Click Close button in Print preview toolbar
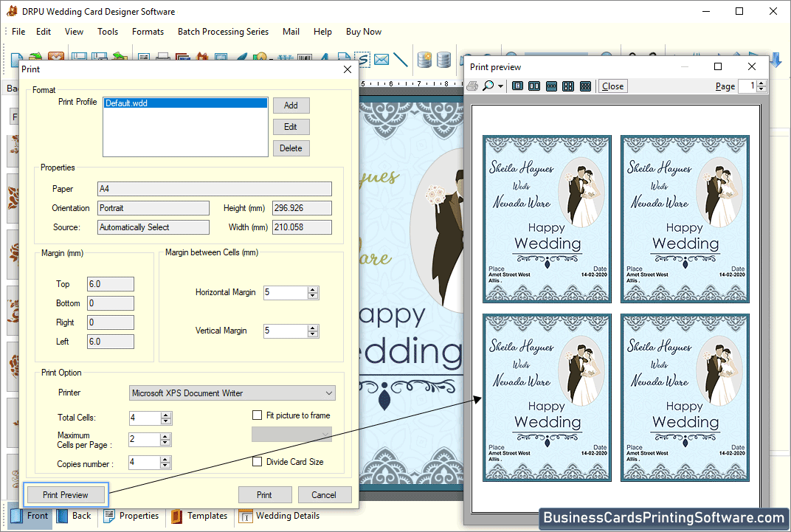Screen dimensions: 791x532 tap(612, 86)
